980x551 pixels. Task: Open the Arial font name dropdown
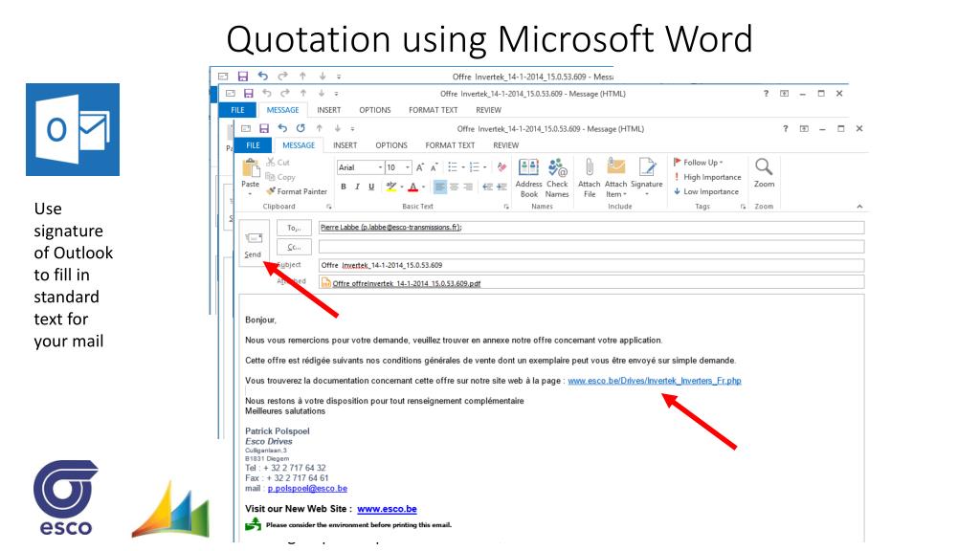pos(379,167)
